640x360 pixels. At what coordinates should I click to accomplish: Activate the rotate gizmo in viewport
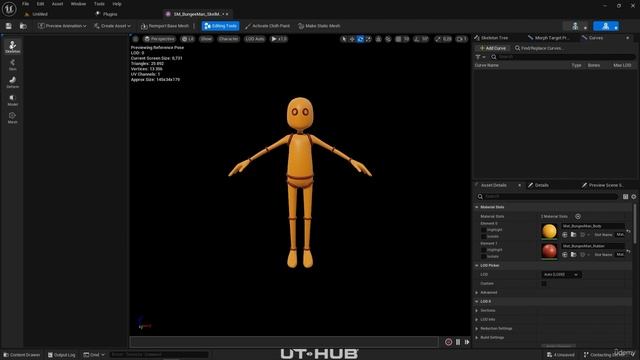click(360, 39)
